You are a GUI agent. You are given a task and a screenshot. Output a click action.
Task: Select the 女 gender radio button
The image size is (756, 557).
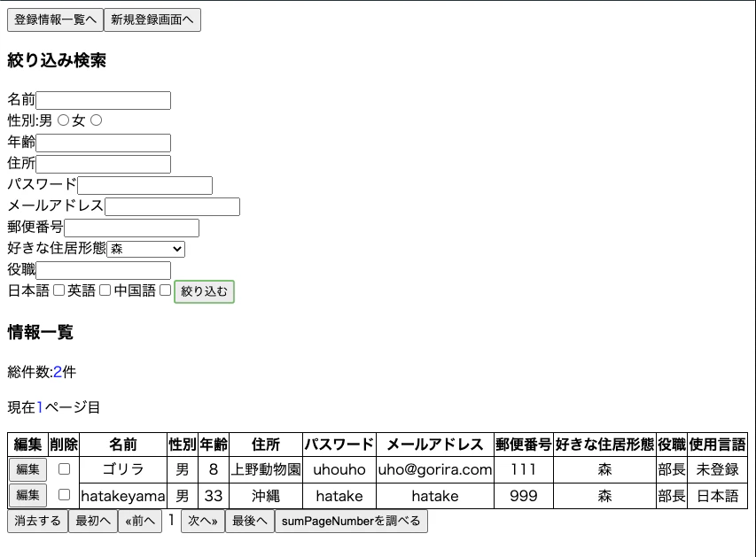tap(97, 120)
